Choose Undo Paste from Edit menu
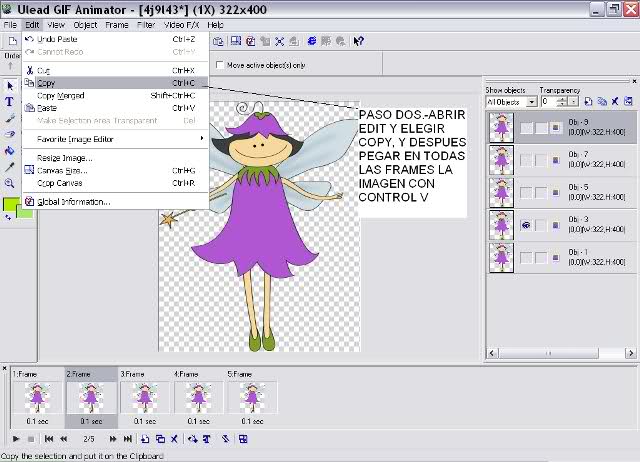640x462 pixels. [115, 39]
